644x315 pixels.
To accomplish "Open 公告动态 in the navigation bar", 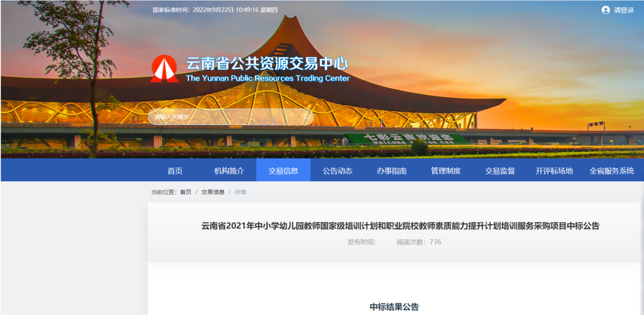I will tap(337, 171).
